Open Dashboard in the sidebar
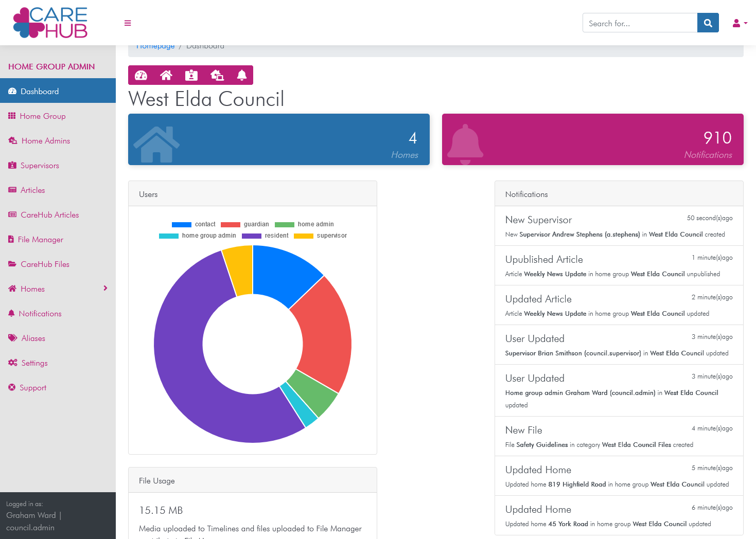756x539 pixels. (x=58, y=91)
